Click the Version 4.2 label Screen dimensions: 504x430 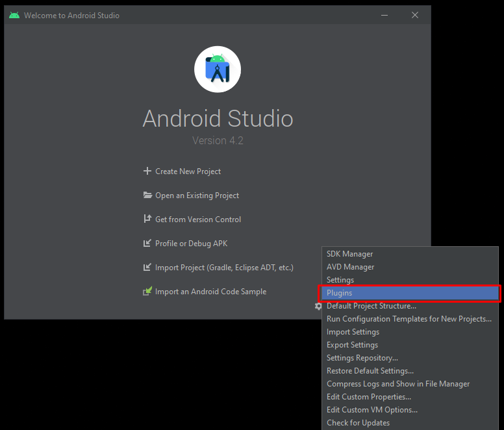click(x=218, y=140)
